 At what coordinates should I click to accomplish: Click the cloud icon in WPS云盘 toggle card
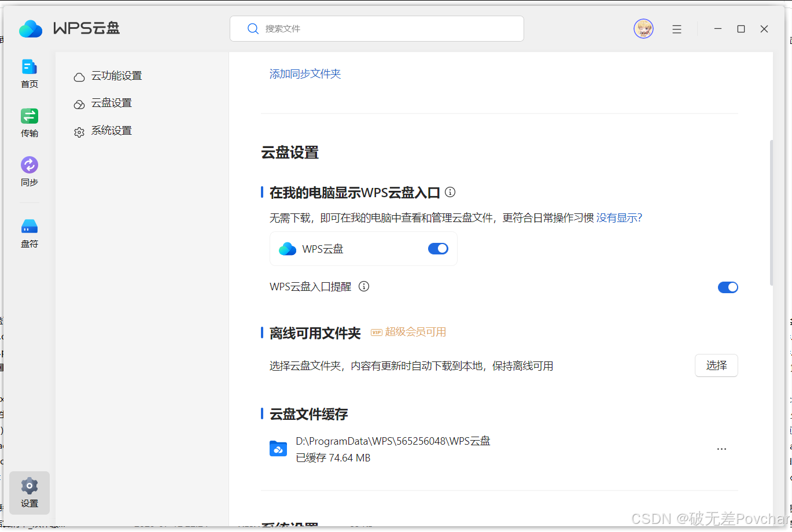(288, 249)
